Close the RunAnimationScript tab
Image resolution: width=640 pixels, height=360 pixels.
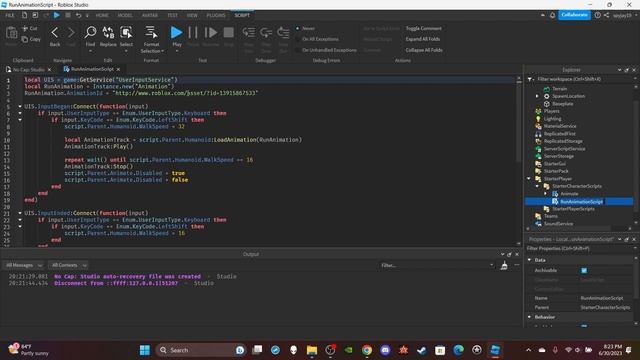[x=118, y=69]
